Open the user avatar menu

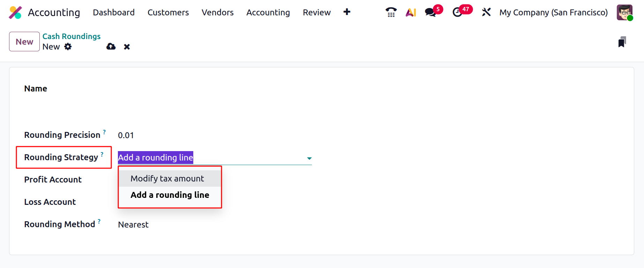(624, 13)
